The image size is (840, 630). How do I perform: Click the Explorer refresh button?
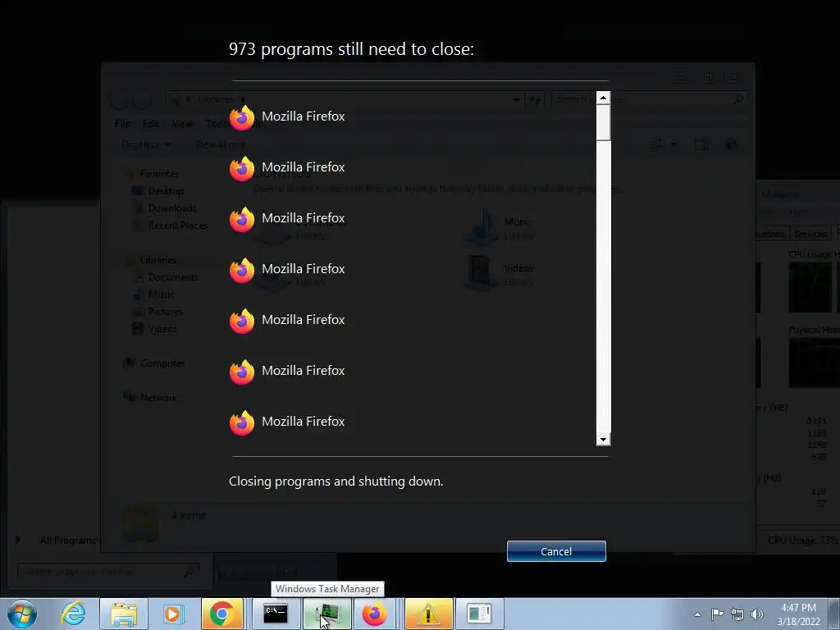click(x=535, y=99)
